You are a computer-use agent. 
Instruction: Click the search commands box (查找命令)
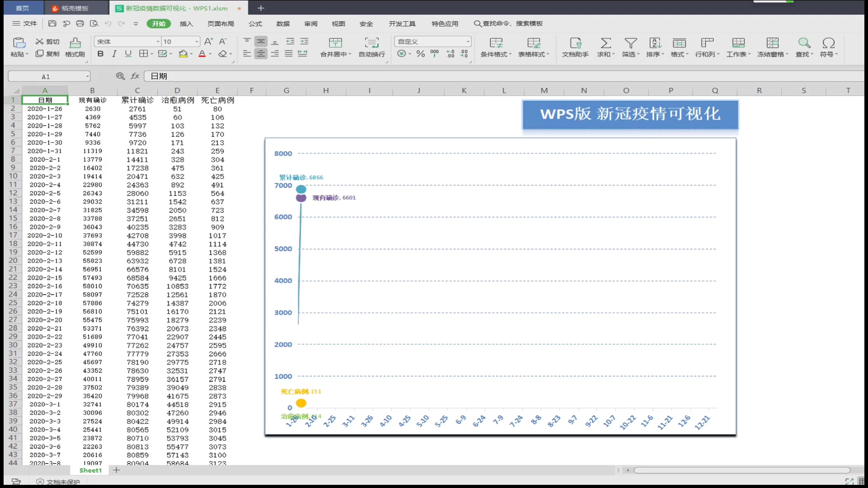point(508,23)
